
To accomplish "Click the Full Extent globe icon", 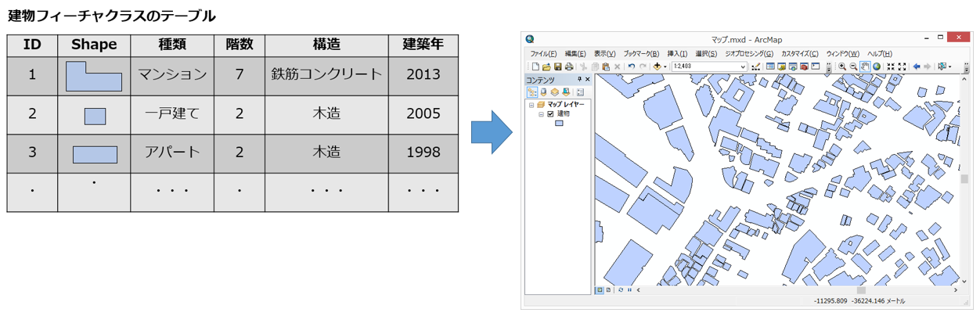I will point(877,66).
